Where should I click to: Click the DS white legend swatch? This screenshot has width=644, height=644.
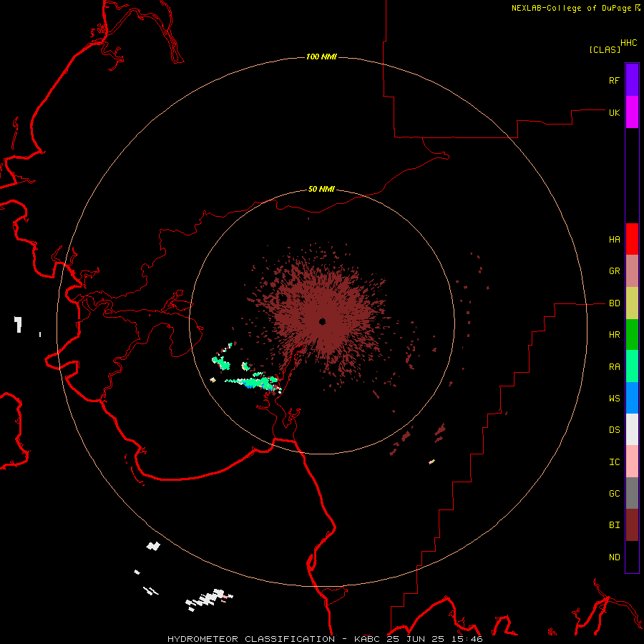(x=632, y=429)
